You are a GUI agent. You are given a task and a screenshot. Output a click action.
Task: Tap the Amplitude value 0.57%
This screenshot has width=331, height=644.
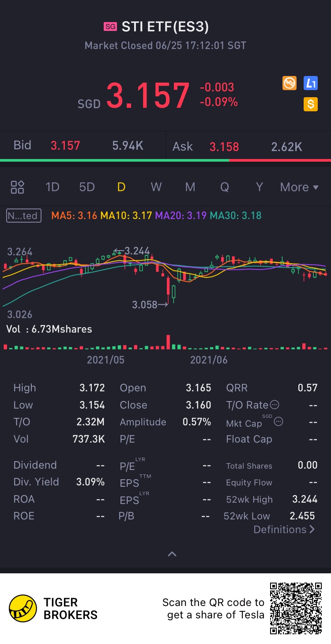pos(197,422)
